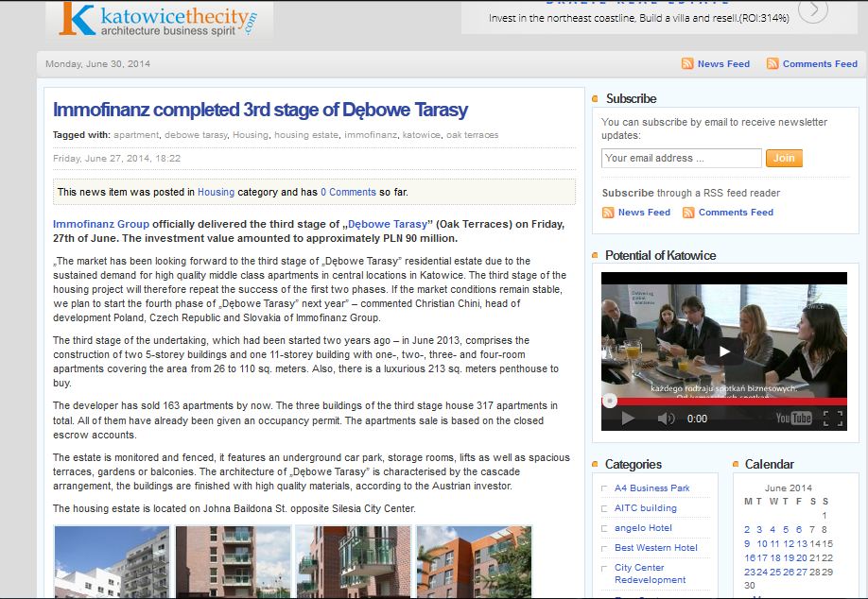
Task: Open the Housing category link in notice
Action: click(x=216, y=192)
